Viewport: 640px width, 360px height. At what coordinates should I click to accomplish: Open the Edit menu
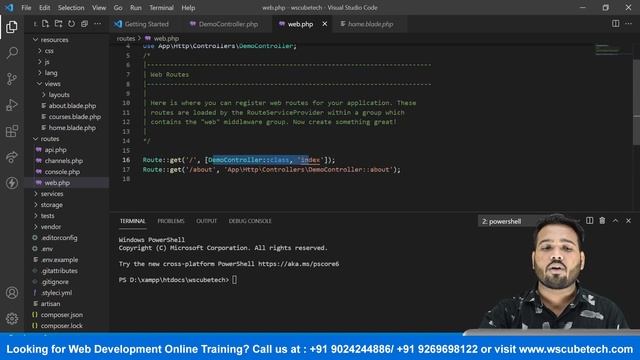[44, 8]
